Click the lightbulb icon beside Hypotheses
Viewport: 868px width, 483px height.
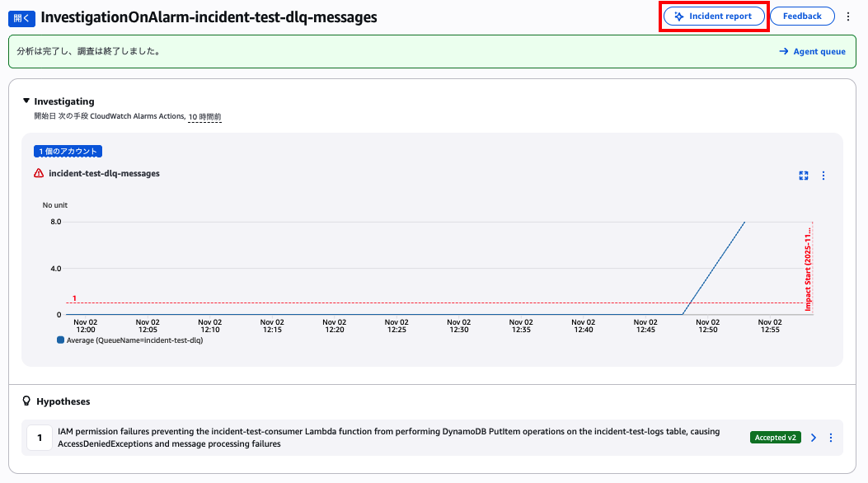pyautogui.click(x=26, y=401)
